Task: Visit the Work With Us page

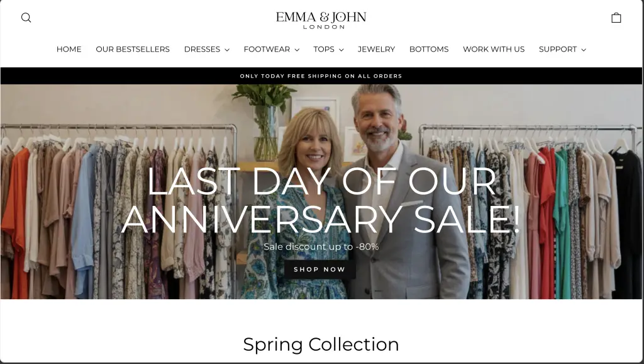Action: [494, 49]
